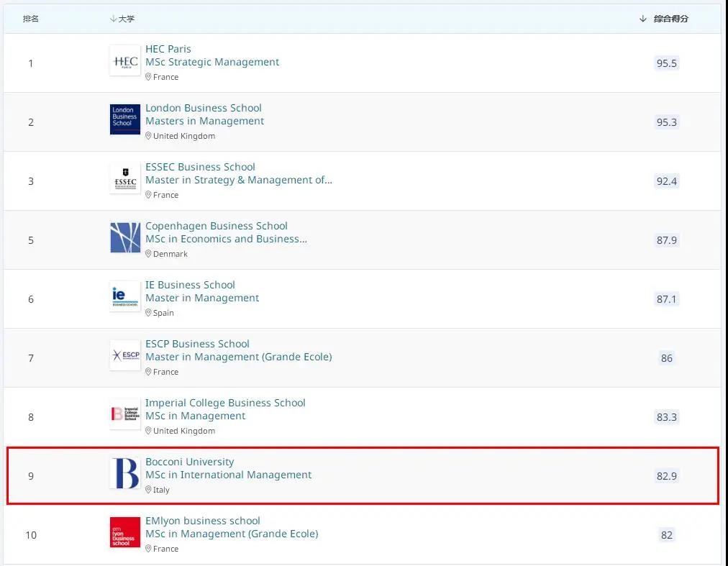Click France under EMlyon business school
The image size is (728, 566).
[x=165, y=549]
